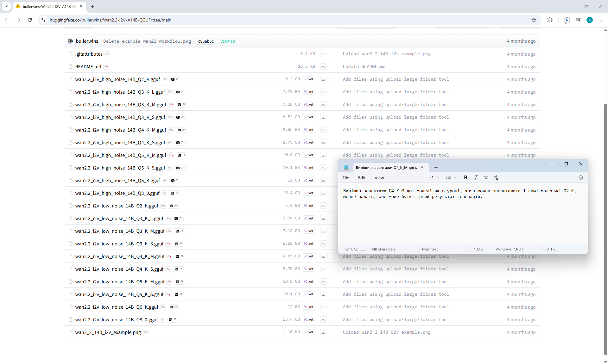Click the insert link icon in Notepad
Image resolution: width=608 pixels, height=364 pixels.
(486, 178)
